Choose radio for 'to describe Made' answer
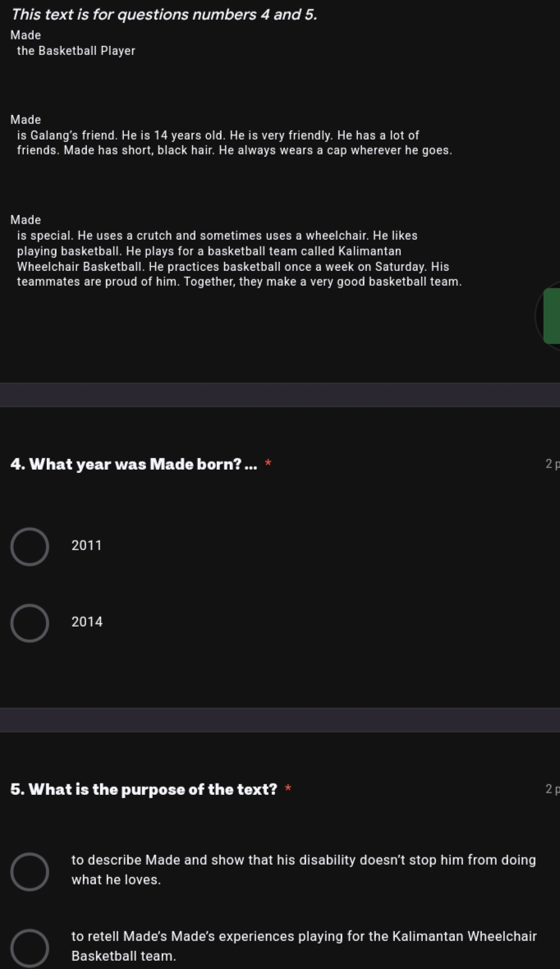Image resolution: width=560 pixels, height=969 pixels. click(x=30, y=871)
